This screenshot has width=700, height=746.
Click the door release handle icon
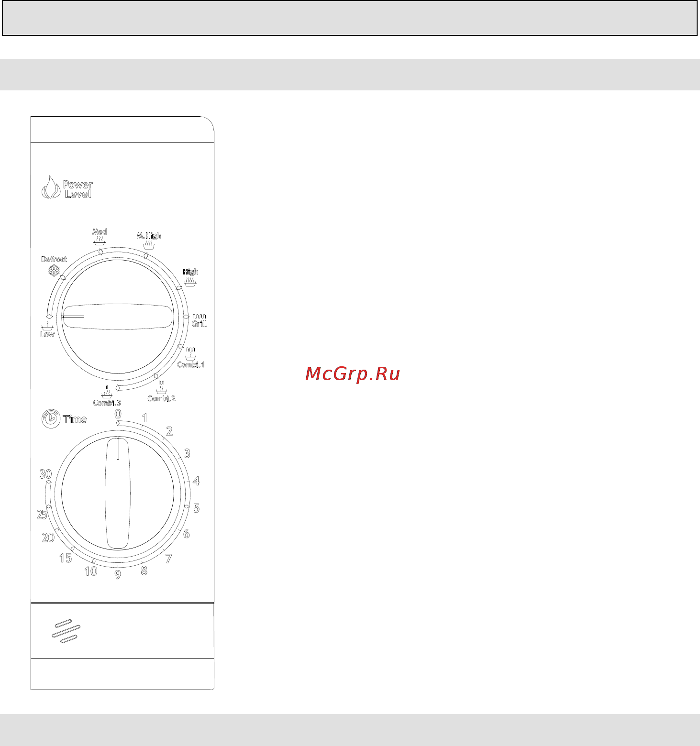(x=66, y=631)
